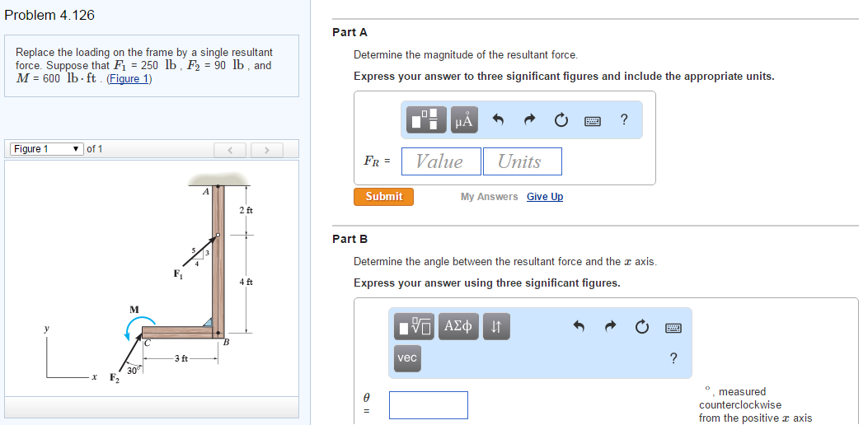This screenshot has width=868, height=425.
Task: Reset Part A answer with circular arrow icon
Action: coord(561,119)
